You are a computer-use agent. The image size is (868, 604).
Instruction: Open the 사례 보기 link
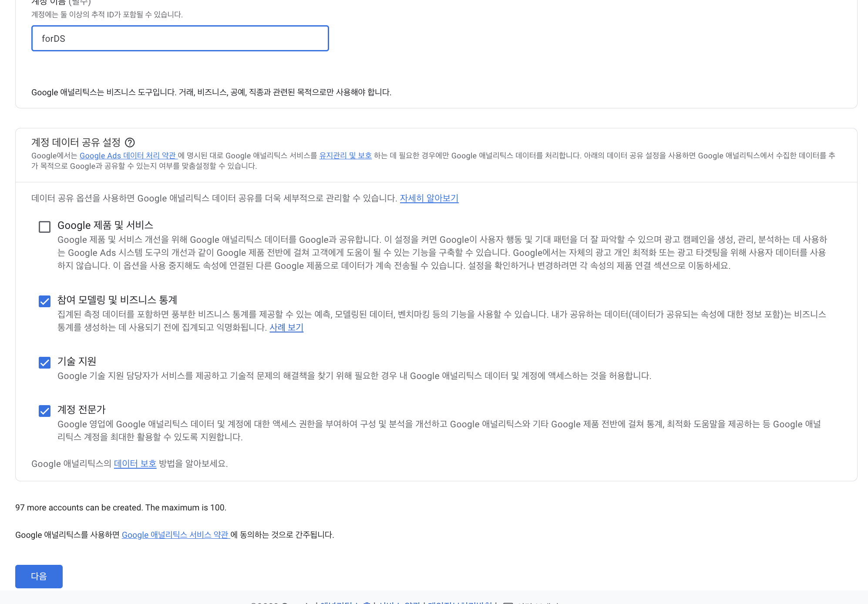286,327
